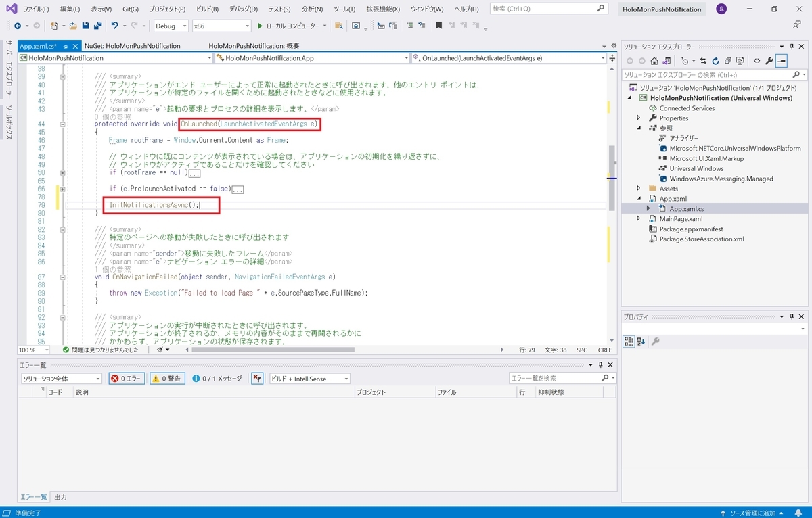
Task: Close the App.xaml.cs tab
Action: click(x=74, y=46)
